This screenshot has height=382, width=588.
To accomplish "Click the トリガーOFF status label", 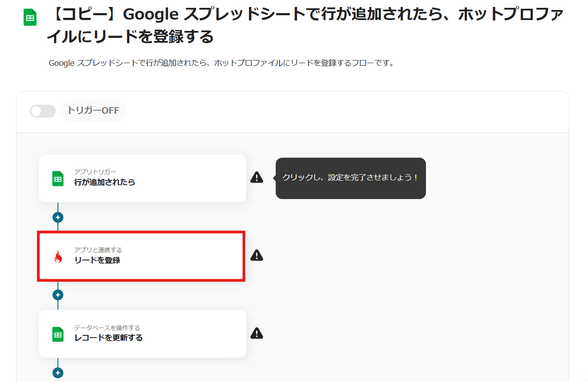I will 93,111.
